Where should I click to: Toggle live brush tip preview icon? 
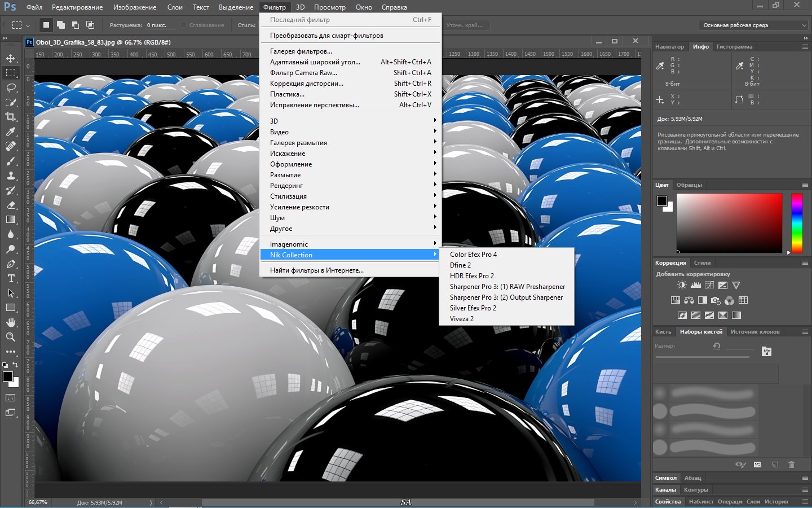740,465
